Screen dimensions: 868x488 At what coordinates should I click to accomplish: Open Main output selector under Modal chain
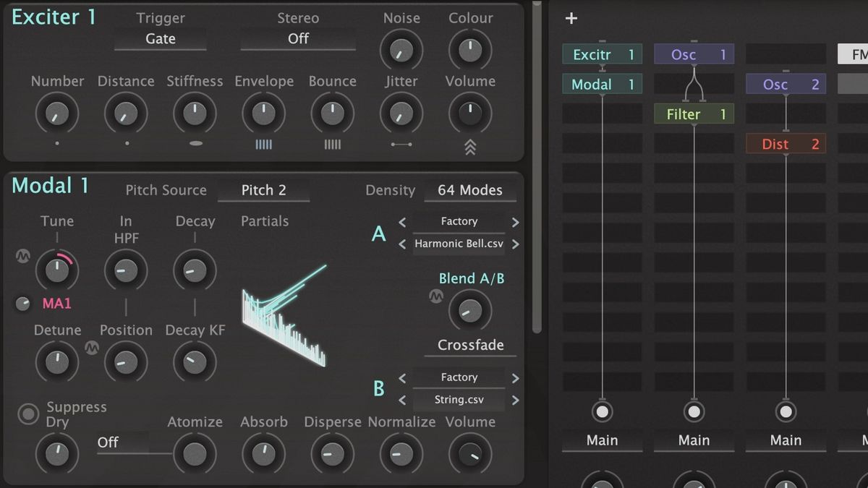point(602,440)
